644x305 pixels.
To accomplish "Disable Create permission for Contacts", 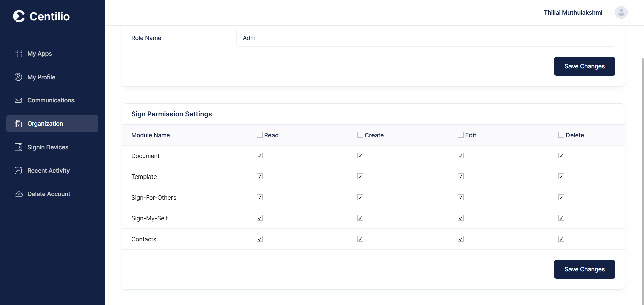I will [x=360, y=239].
